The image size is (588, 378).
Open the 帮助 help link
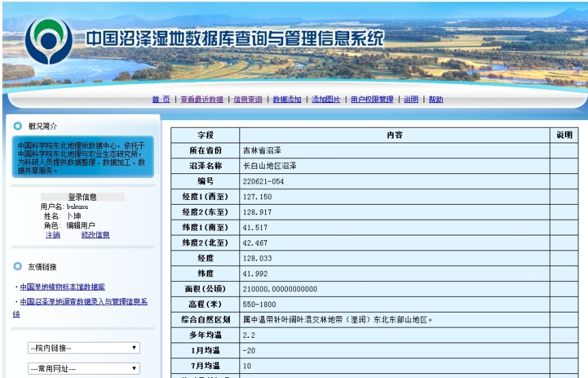436,100
